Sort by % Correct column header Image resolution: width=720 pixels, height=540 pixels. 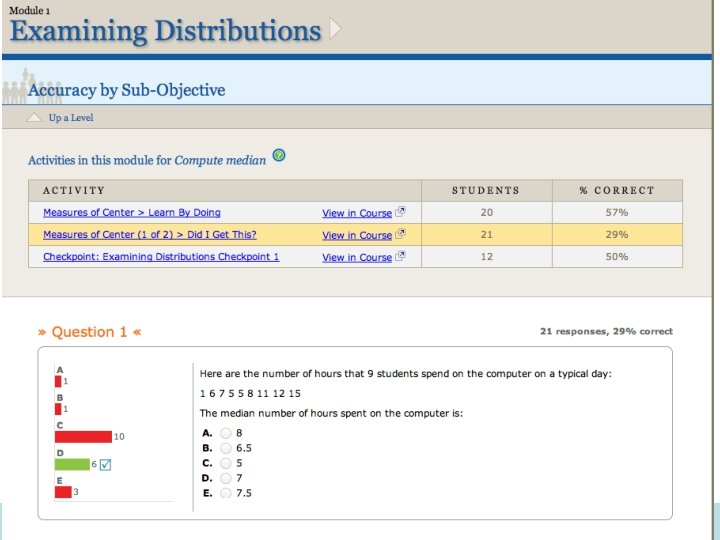click(617, 190)
